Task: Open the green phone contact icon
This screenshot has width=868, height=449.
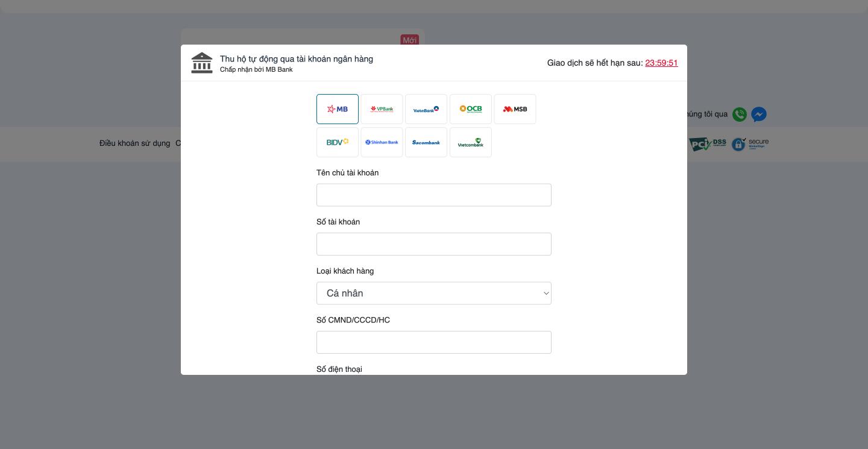Action: tap(740, 114)
